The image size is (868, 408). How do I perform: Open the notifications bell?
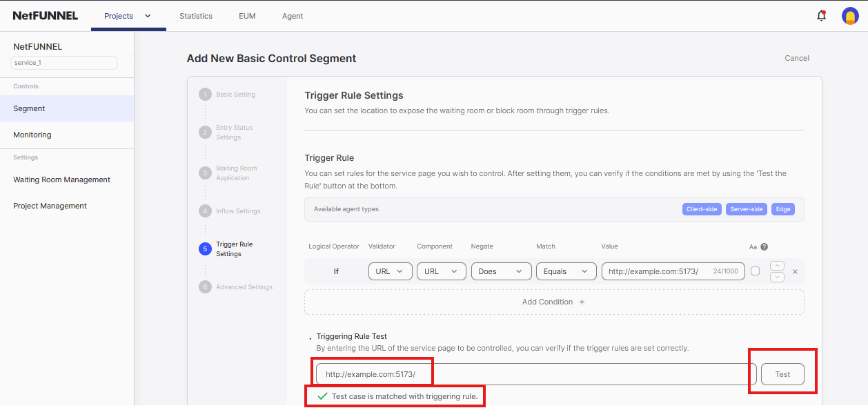(x=821, y=14)
